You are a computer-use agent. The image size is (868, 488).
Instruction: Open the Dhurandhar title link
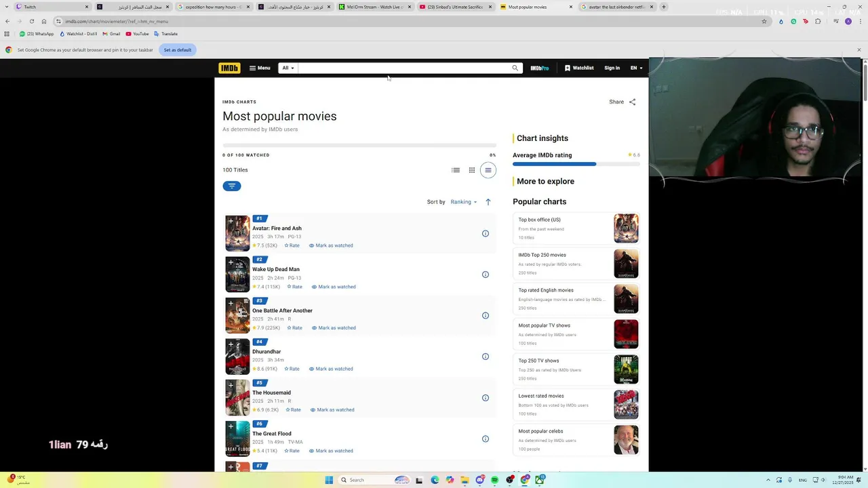click(x=267, y=352)
